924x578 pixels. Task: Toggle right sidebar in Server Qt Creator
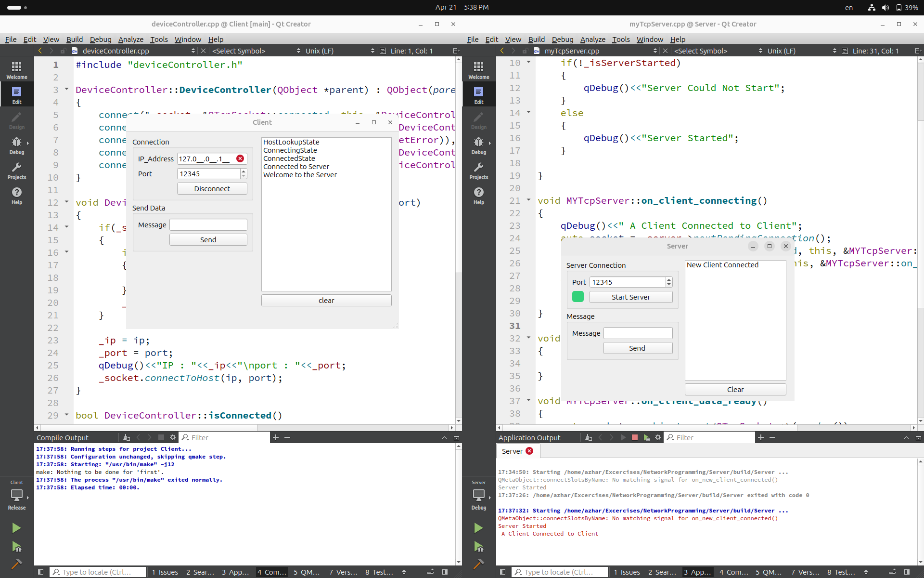click(x=907, y=572)
